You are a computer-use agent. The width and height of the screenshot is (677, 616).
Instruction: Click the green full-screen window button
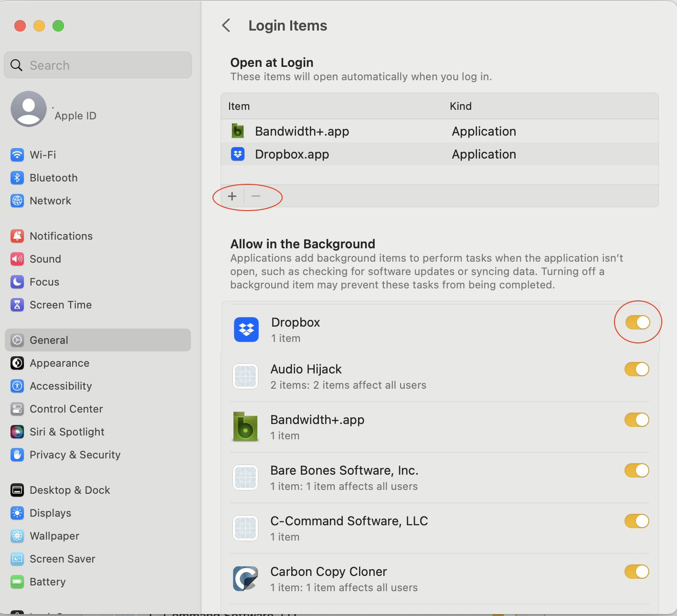(x=58, y=26)
